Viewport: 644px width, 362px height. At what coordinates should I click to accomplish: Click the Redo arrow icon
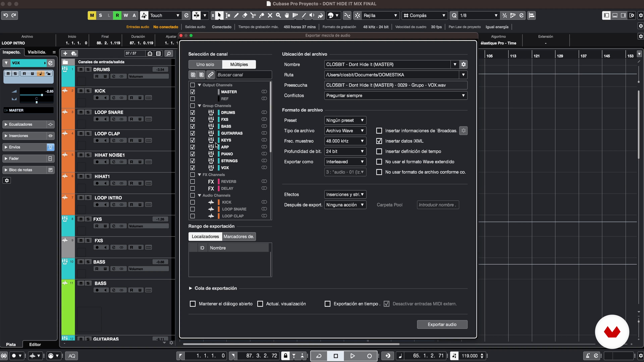pos(14,15)
